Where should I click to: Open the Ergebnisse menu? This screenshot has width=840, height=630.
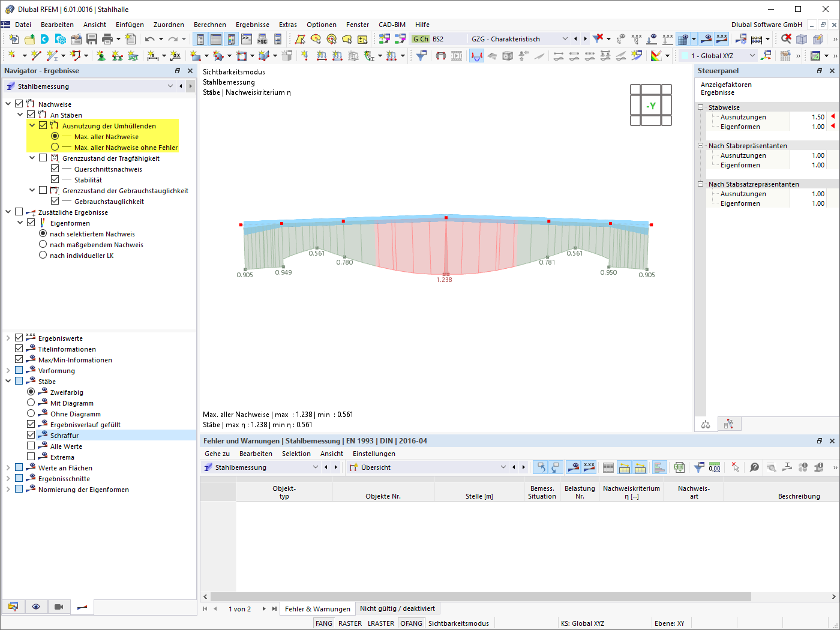253,25
